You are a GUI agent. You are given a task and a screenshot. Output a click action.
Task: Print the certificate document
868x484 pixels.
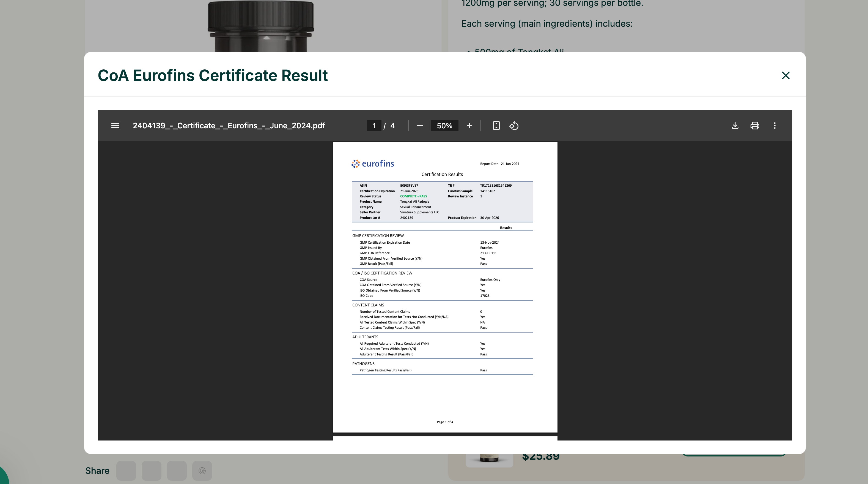(755, 126)
